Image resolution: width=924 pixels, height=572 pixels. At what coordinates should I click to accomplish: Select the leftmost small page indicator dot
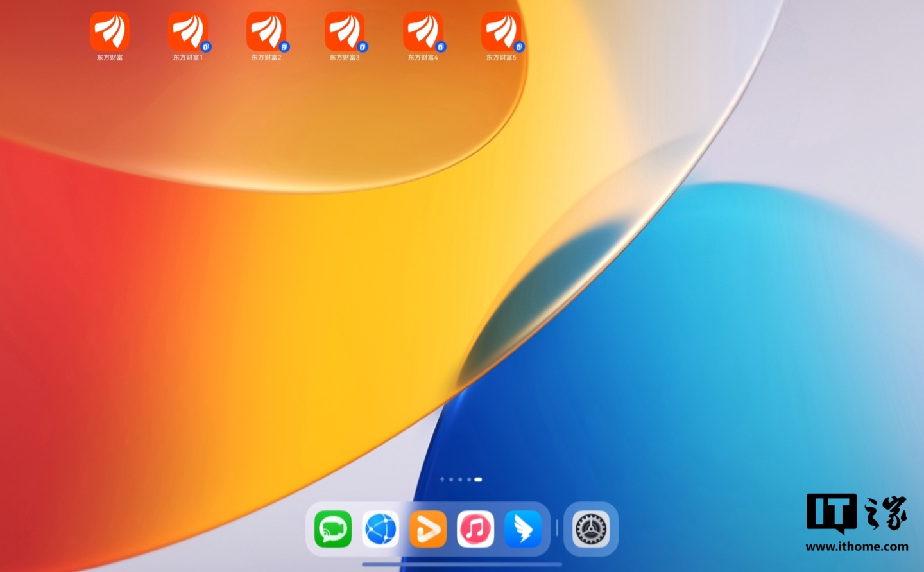click(442, 480)
